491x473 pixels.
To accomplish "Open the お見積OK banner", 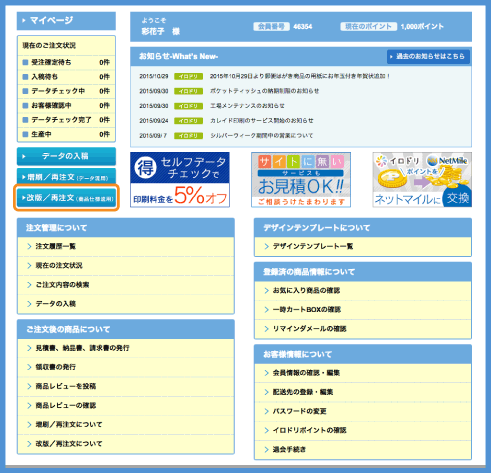I will pos(301,180).
